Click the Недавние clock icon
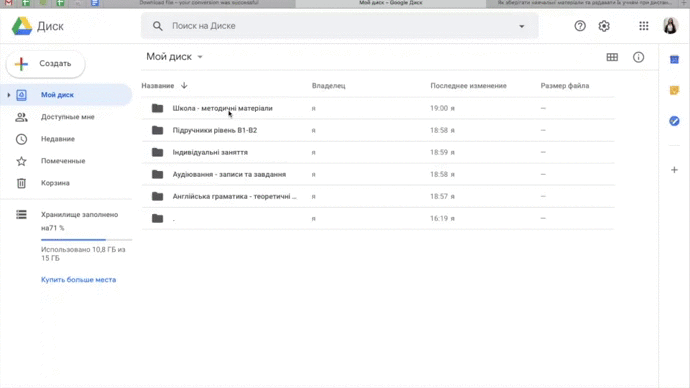 [x=21, y=139]
